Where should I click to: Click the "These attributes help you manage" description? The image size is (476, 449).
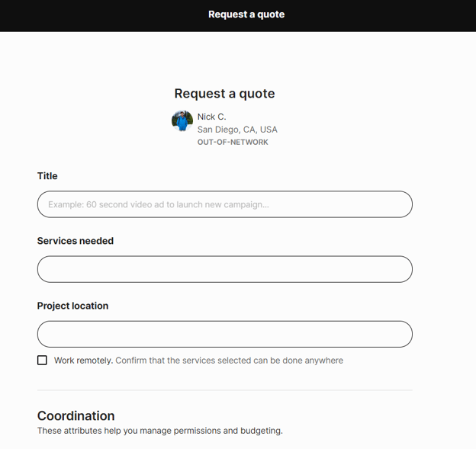click(160, 431)
